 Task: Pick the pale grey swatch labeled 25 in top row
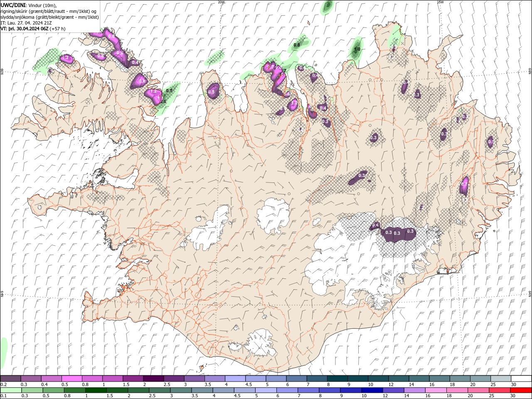pyautogui.click(x=501, y=379)
